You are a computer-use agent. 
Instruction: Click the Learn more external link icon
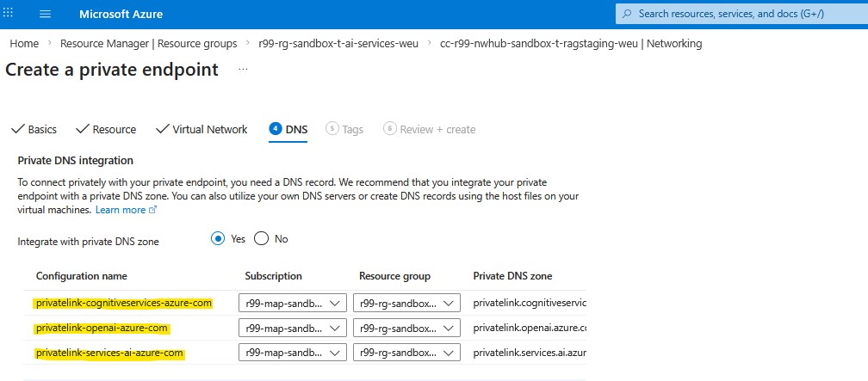[x=153, y=210]
